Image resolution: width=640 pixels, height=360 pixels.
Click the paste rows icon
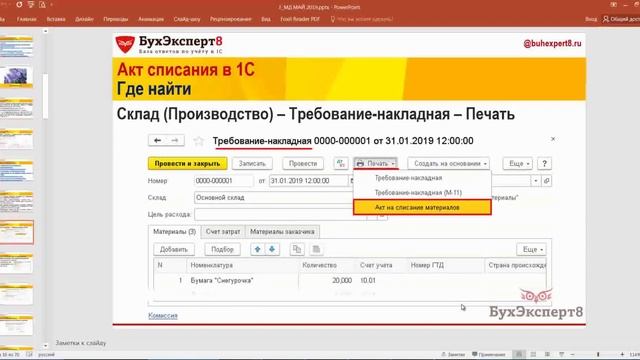tap(316, 249)
